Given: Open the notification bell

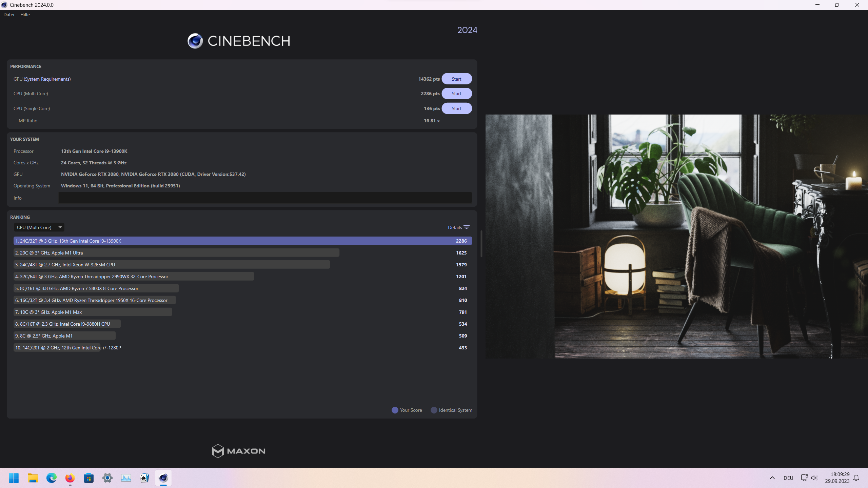Looking at the screenshot, I should [856, 478].
